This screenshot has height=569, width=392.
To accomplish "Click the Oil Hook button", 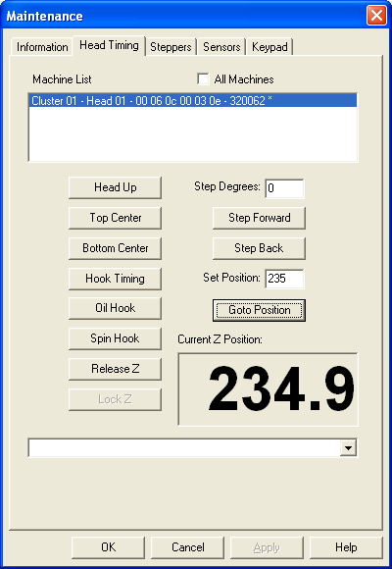I will tap(115, 308).
